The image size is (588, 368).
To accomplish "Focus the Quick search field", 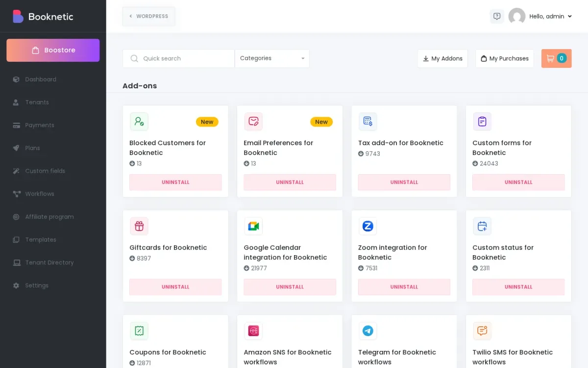I will (178, 58).
